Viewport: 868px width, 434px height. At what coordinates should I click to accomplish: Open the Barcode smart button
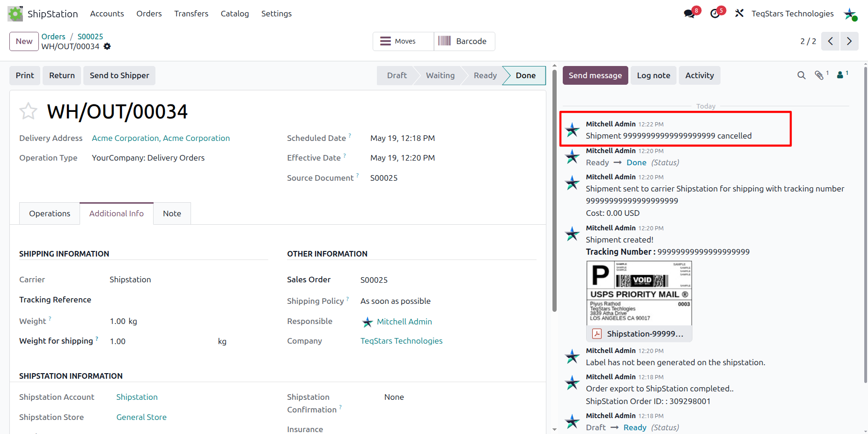464,41
